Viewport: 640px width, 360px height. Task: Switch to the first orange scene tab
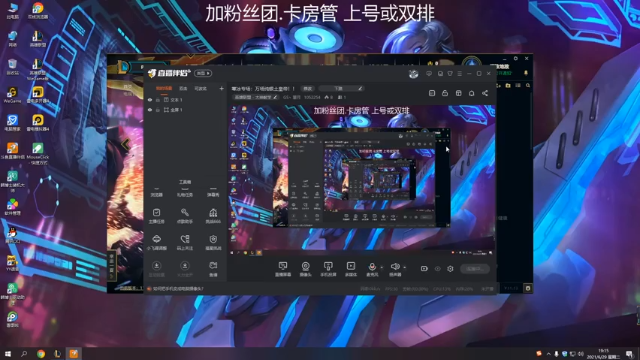click(164, 89)
